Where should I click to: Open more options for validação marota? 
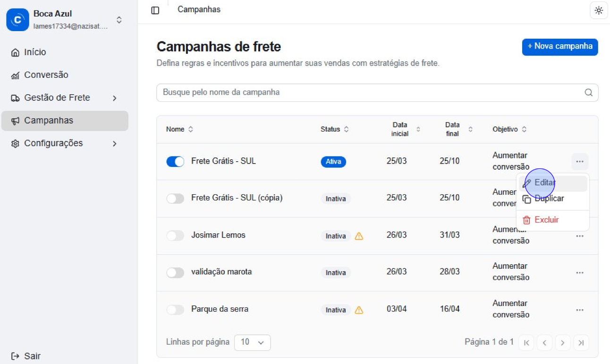pyautogui.click(x=579, y=273)
